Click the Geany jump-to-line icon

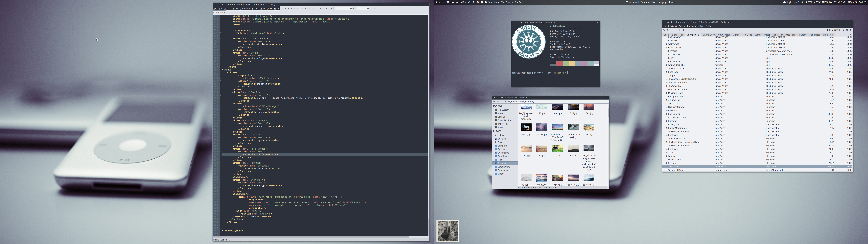[371, 8]
